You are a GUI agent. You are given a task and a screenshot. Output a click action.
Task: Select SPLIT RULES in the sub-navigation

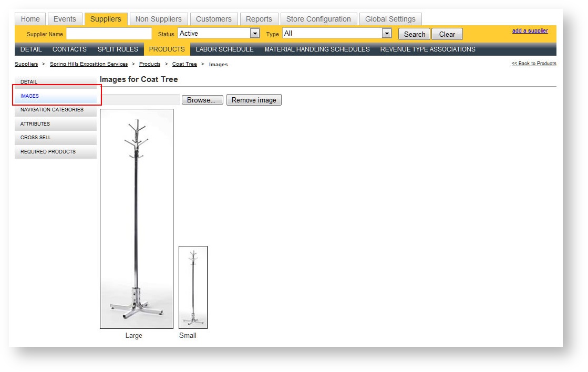[118, 49]
